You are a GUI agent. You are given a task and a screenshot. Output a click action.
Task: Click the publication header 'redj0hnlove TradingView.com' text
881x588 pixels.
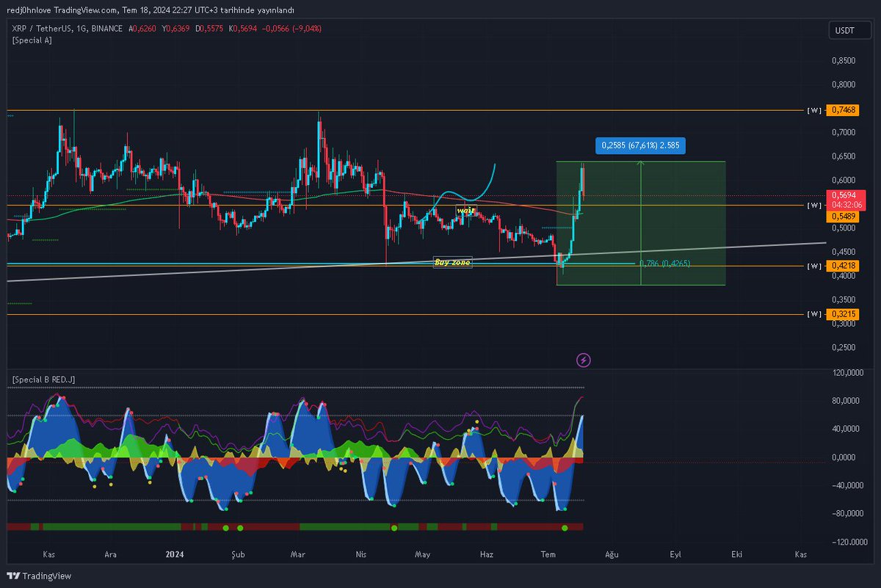click(x=63, y=10)
